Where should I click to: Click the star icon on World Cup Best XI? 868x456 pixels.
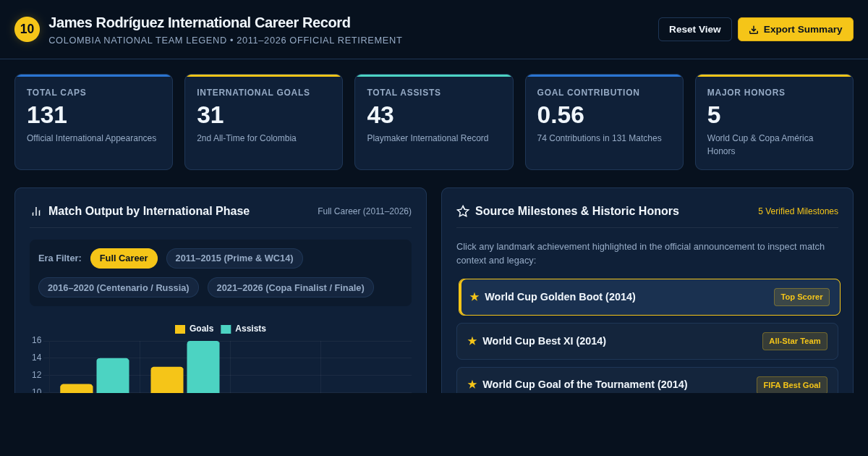[x=472, y=341]
